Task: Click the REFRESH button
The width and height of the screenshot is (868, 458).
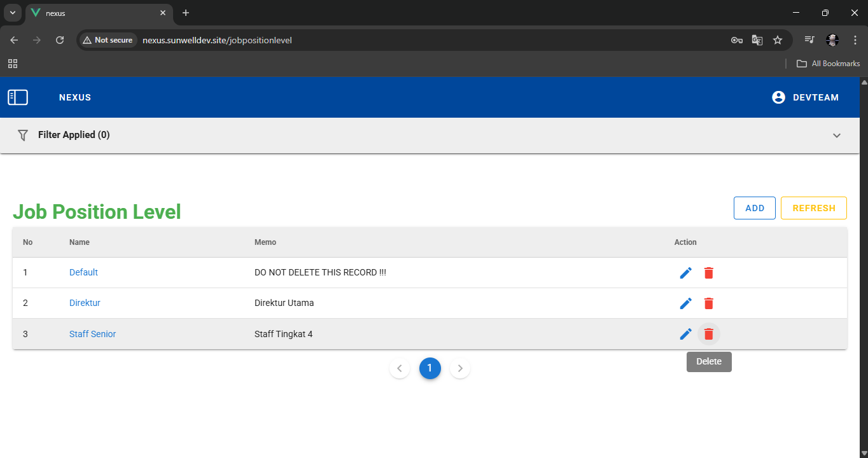Action: tap(813, 208)
